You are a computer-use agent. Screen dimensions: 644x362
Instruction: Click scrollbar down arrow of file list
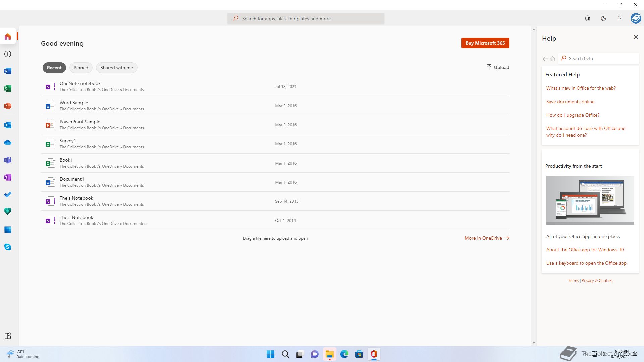point(534,343)
